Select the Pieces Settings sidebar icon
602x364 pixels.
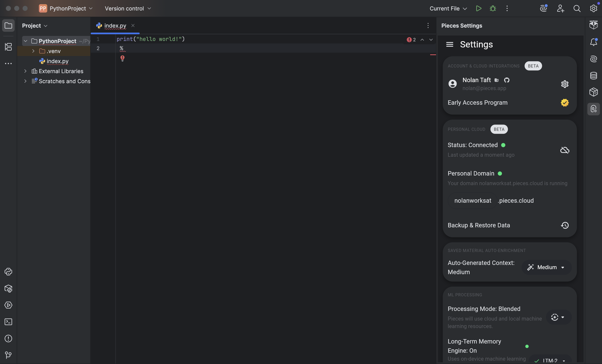pyautogui.click(x=593, y=109)
